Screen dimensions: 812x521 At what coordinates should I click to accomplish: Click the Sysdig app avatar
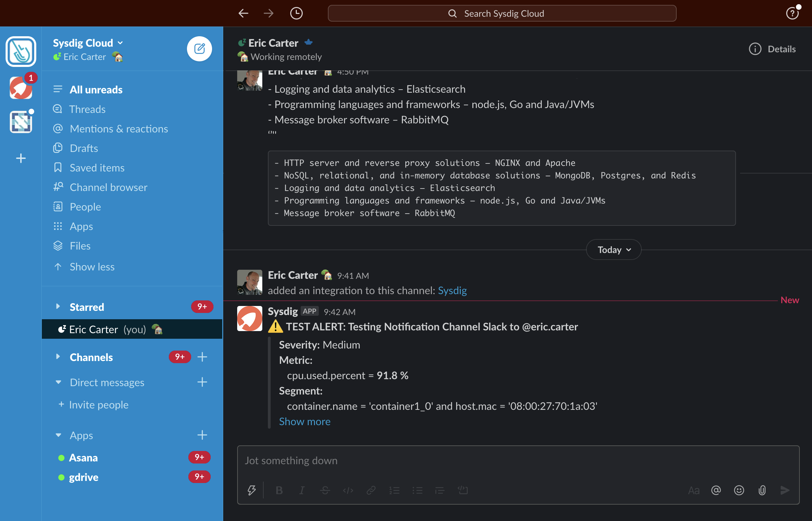tap(250, 319)
